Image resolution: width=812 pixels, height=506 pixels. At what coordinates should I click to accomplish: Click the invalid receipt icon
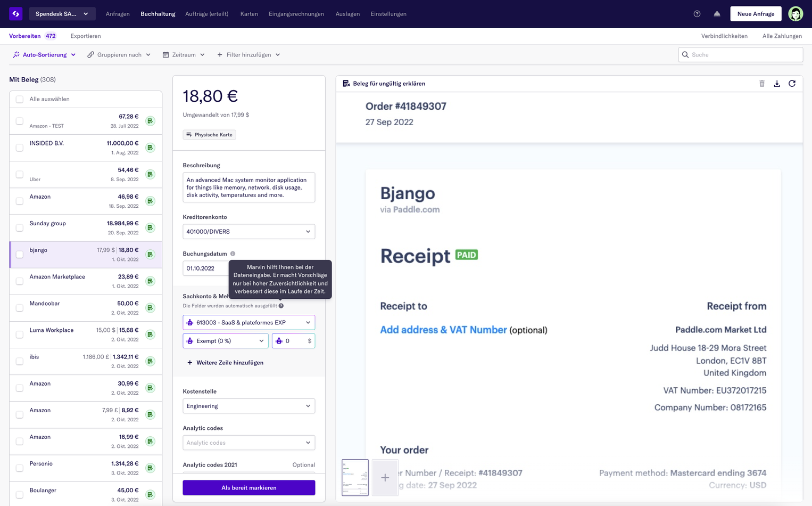point(346,84)
